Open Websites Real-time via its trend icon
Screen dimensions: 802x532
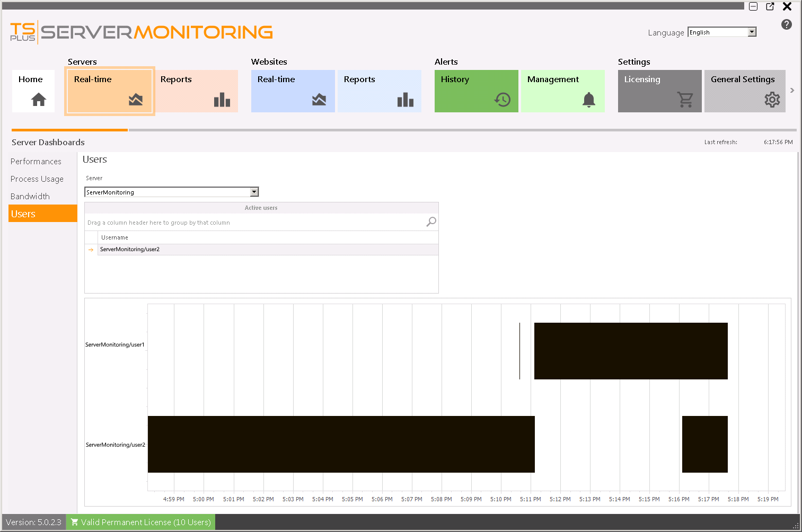click(x=320, y=99)
